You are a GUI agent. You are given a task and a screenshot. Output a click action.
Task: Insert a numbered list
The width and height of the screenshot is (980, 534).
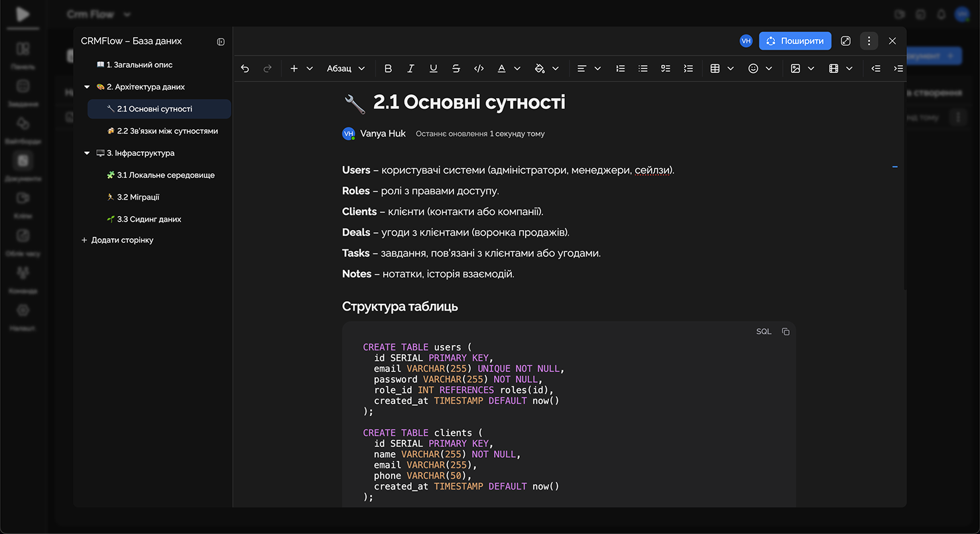click(x=620, y=68)
